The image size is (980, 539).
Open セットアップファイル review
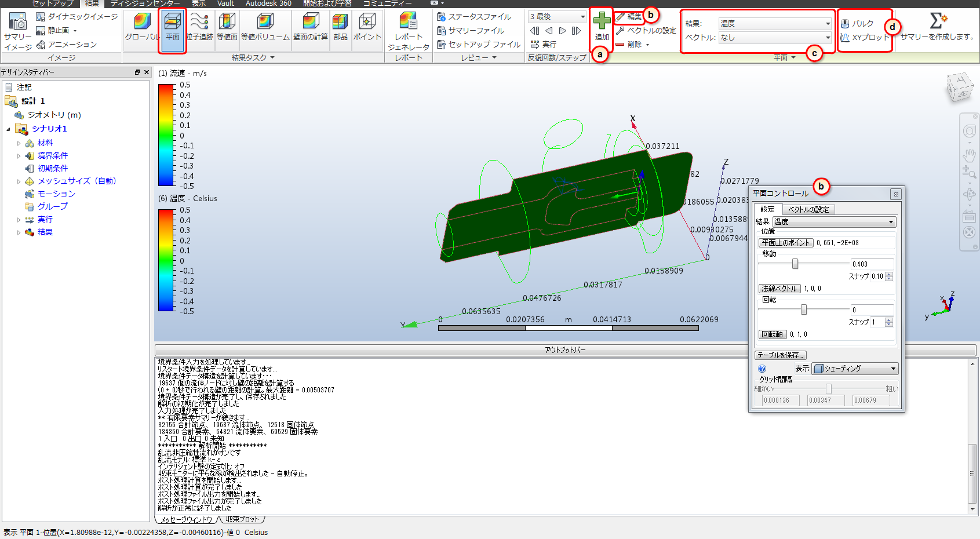point(479,45)
